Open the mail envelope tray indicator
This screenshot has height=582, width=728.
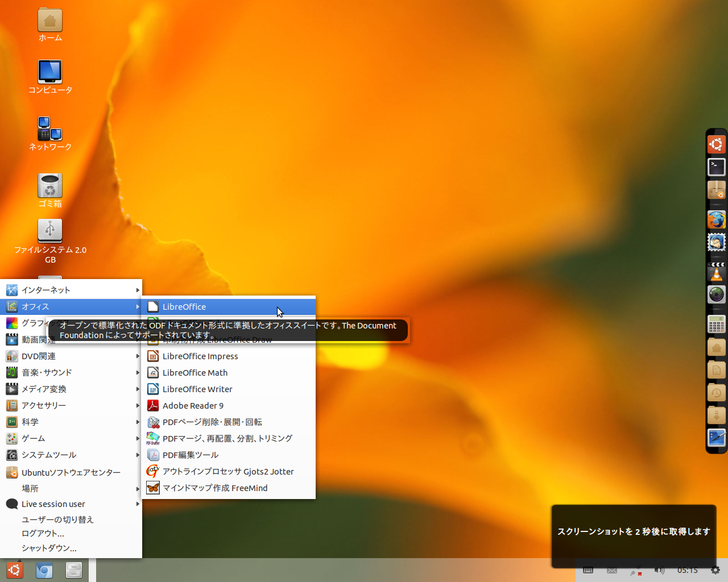[612, 570]
